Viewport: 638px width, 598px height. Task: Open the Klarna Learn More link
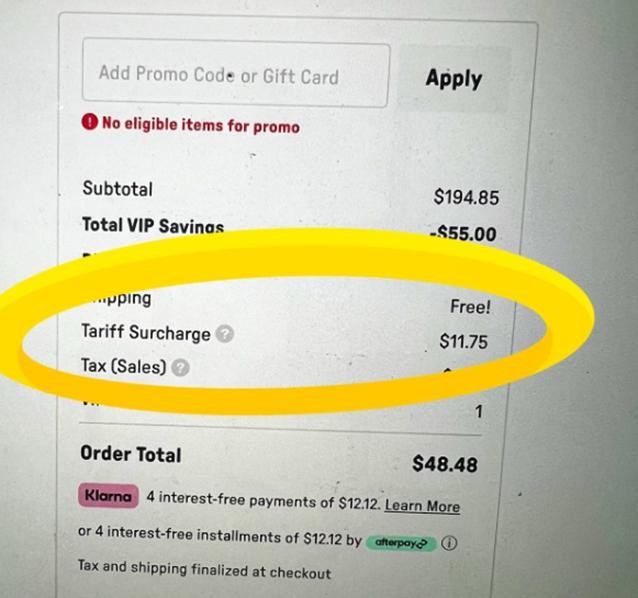click(422, 506)
